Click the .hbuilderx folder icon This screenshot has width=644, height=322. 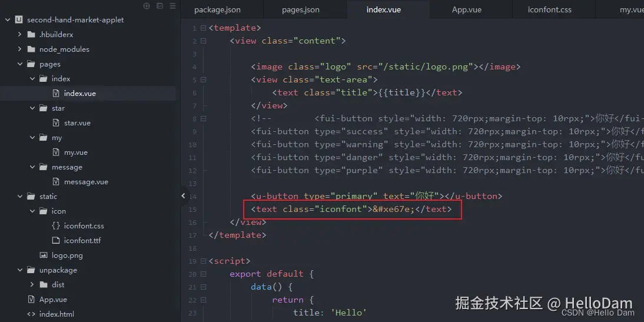pos(31,35)
